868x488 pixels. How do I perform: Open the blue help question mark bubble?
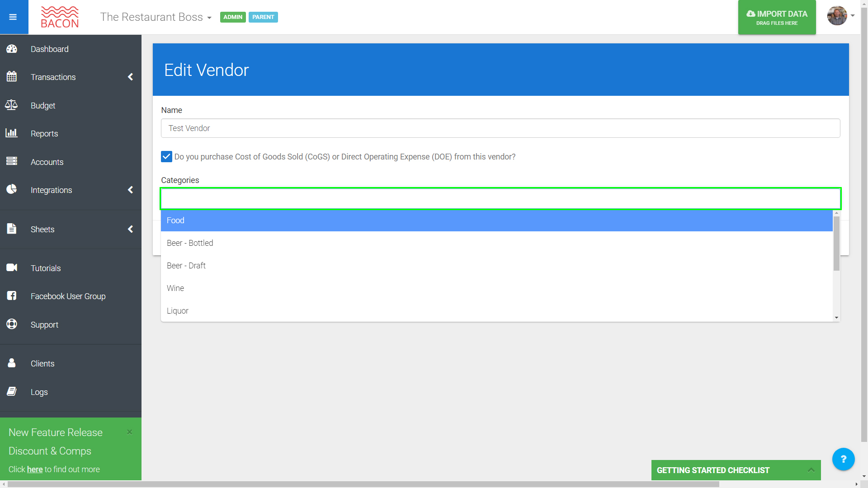(843, 459)
